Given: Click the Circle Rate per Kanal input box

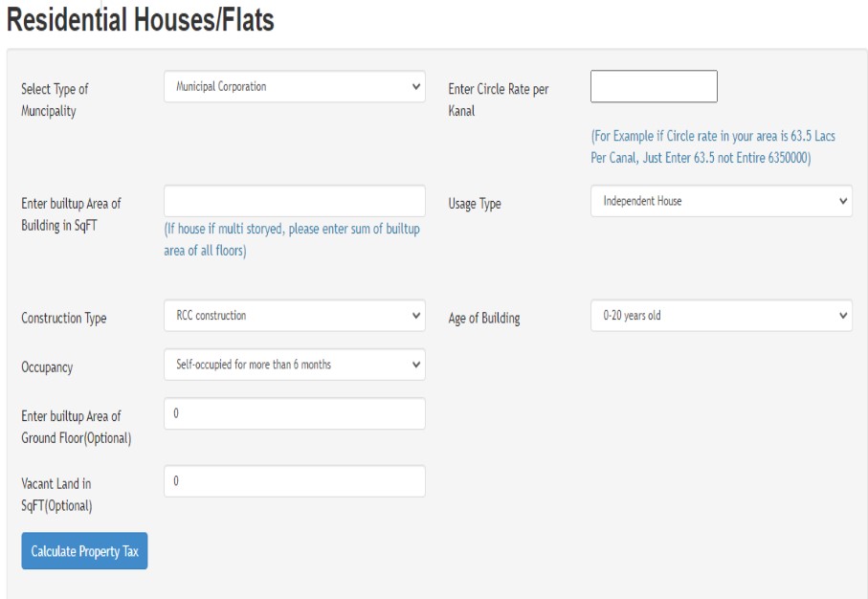Looking at the screenshot, I should (653, 87).
